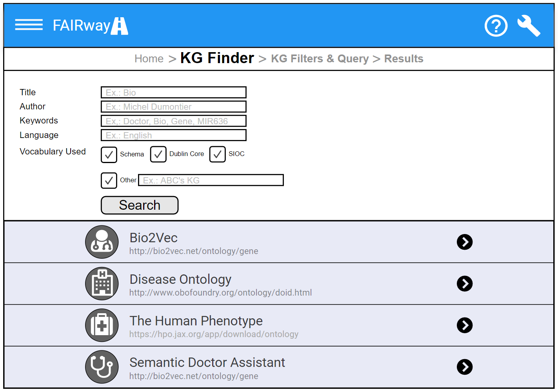Expand The Human Phenotype entry arrow
Screen dimensions: 558x392
pyautogui.click(x=465, y=325)
